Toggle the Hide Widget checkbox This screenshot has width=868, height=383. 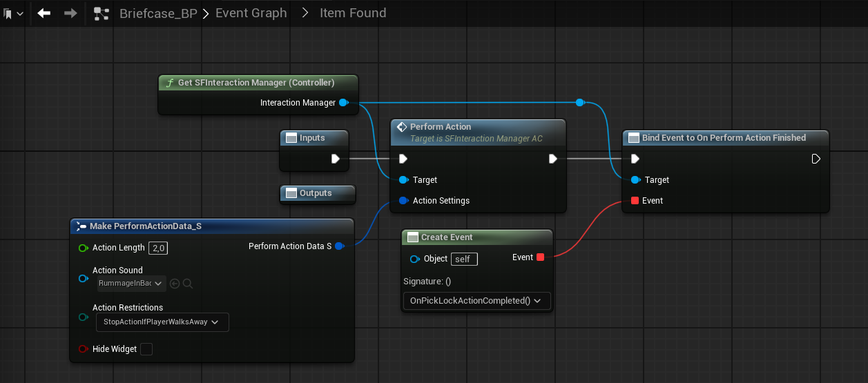coord(146,349)
